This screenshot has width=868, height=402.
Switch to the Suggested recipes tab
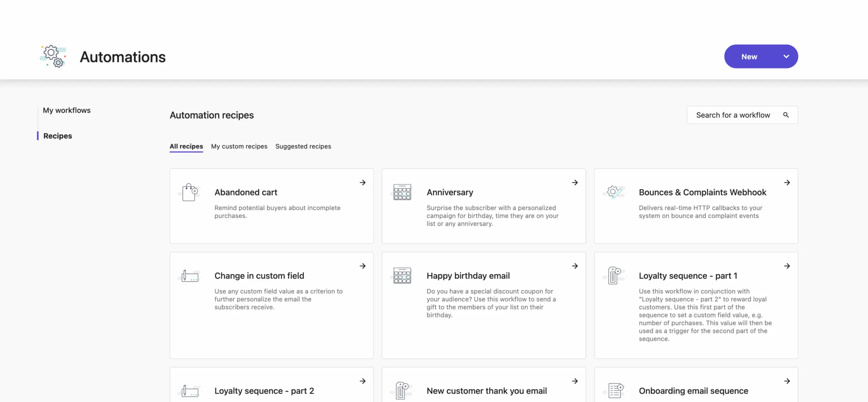pyautogui.click(x=303, y=146)
